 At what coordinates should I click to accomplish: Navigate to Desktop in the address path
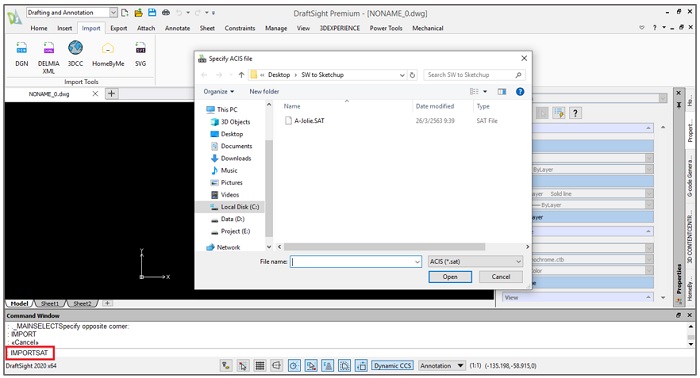(x=279, y=75)
